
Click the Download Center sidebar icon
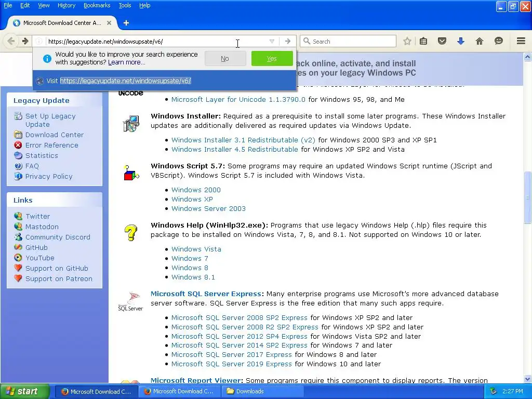[18, 135]
